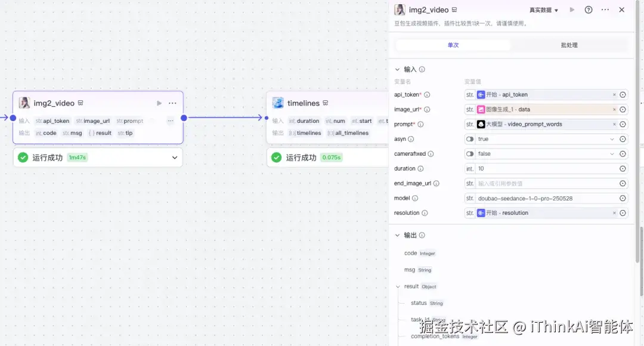
Task: Remove the resolution variable reference
Action: coord(614,214)
